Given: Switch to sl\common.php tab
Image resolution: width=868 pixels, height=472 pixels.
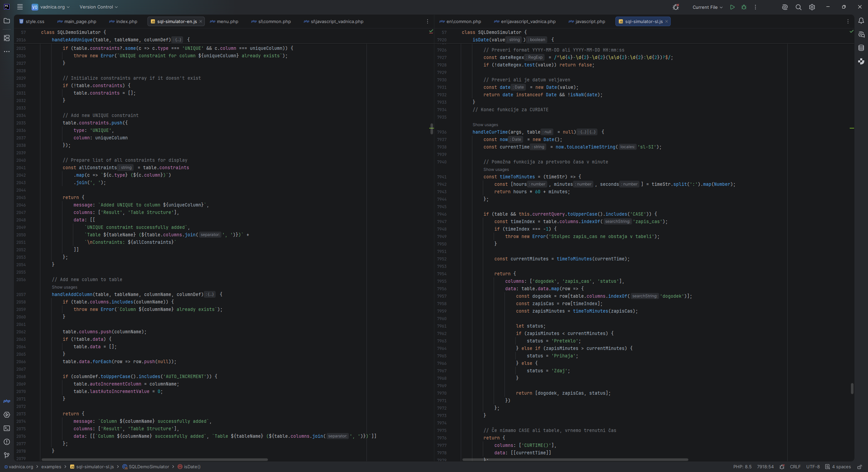Looking at the screenshot, I should pos(271,21).
